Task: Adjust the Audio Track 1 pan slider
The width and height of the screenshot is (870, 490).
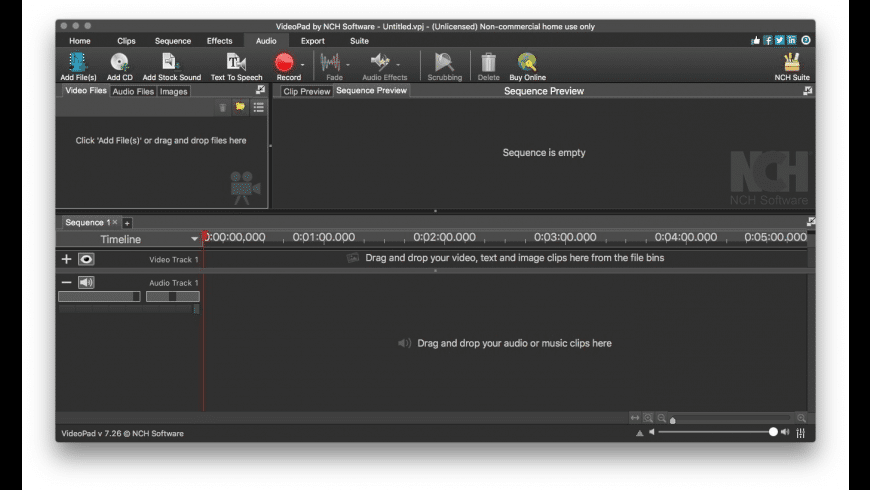Action: click(173, 297)
